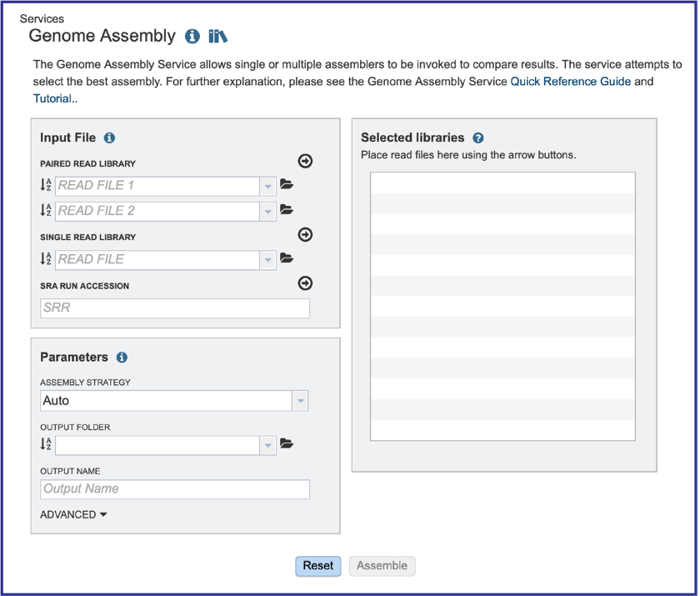Open the Read File 1 dropdown
Image resolution: width=700 pixels, height=596 pixels.
[x=267, y=186]
